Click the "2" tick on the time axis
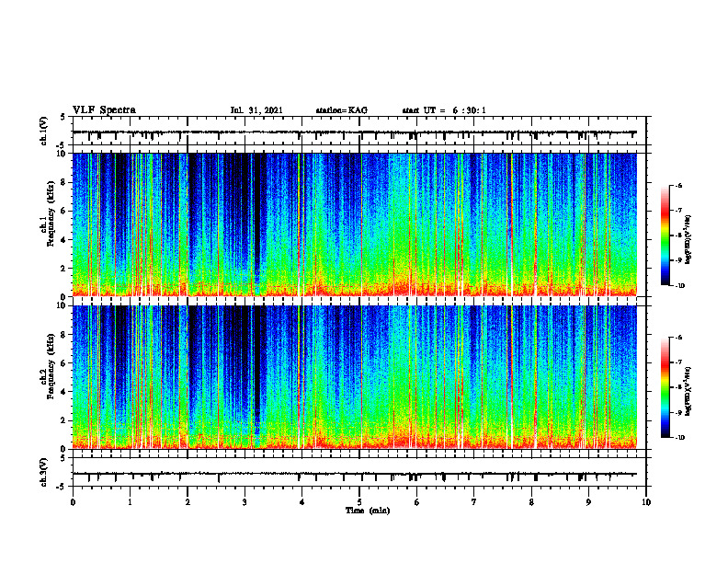The image size is (728, 563). [x=188, y=502]
